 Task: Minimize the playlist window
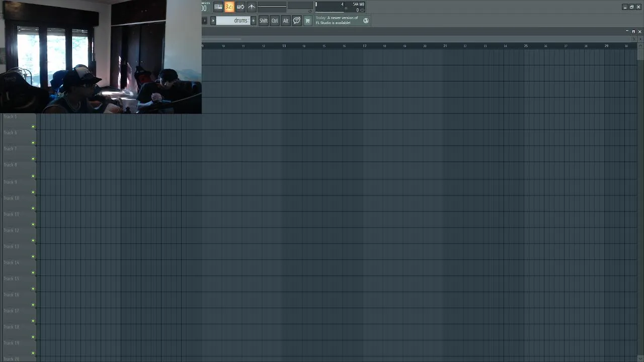(x=627, y=31)
